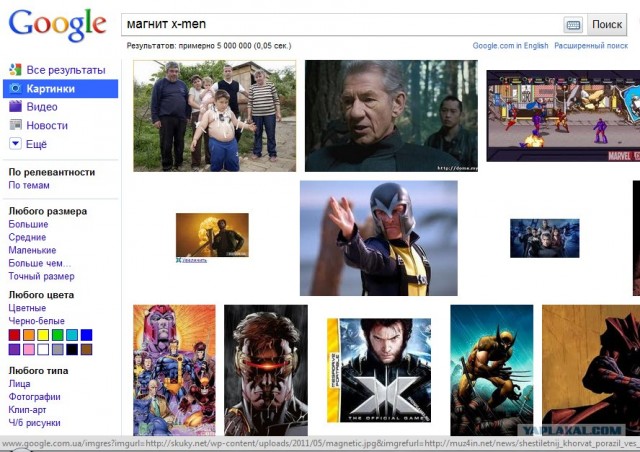Open the X-Men comic team artwork thumbnail
Image resolution: width=640 pixels, height=452 pixels.
coord(174,370)
